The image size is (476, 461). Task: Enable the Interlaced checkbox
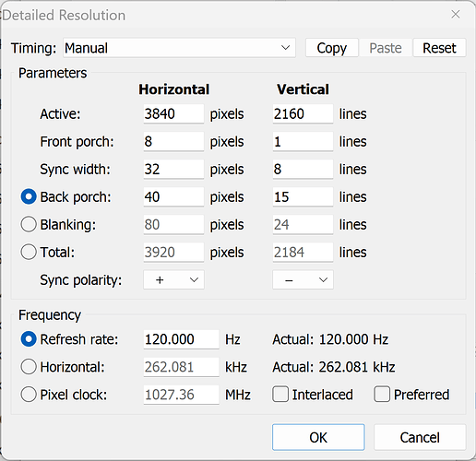[280, 395]
